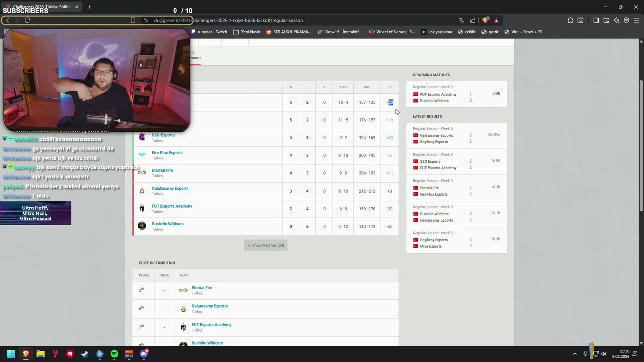The width and height of the screenshot is (644, 362).
Task: Open BIZI ALKOL YIKAMA bookmark
Action: (x=288, y=32)
